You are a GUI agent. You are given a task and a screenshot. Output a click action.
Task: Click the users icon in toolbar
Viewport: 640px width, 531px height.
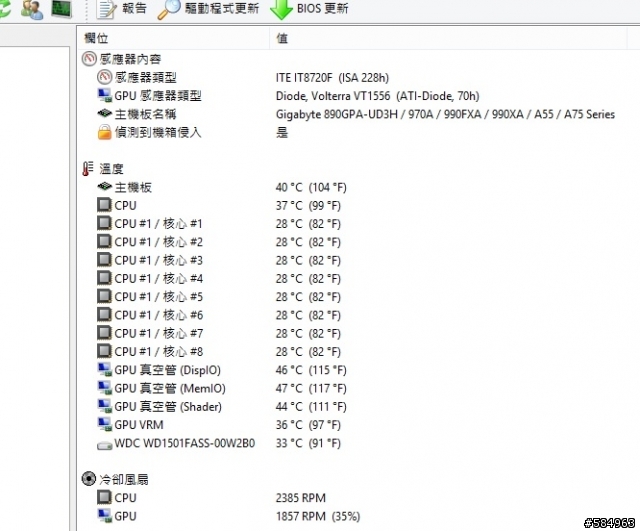(x=32, y=9)
